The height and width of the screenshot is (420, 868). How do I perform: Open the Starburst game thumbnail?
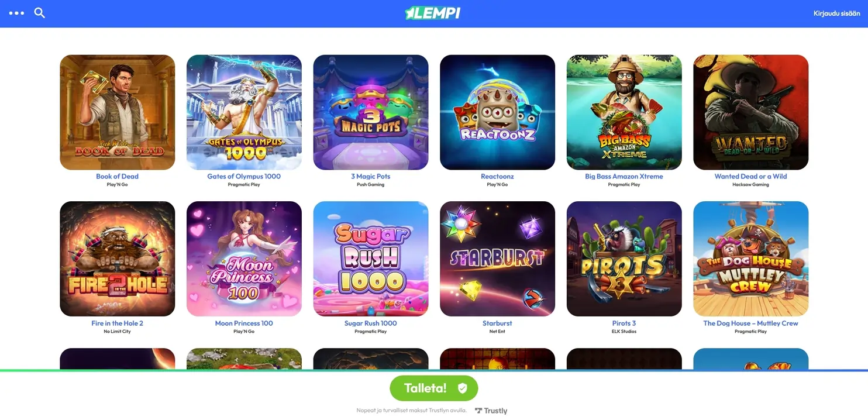pos(497,259)
